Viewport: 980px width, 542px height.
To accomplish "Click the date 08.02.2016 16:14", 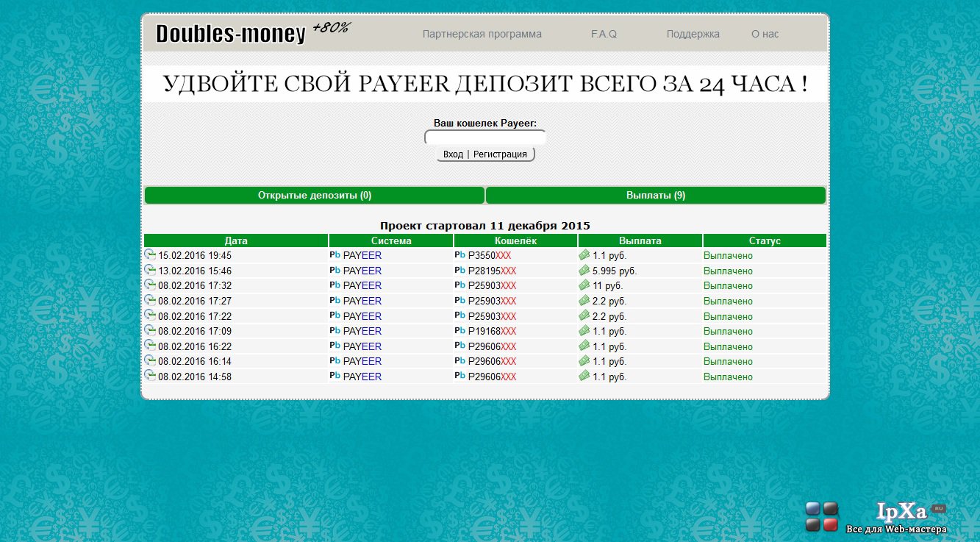I will pyautogui.click(x=195, y=361).
